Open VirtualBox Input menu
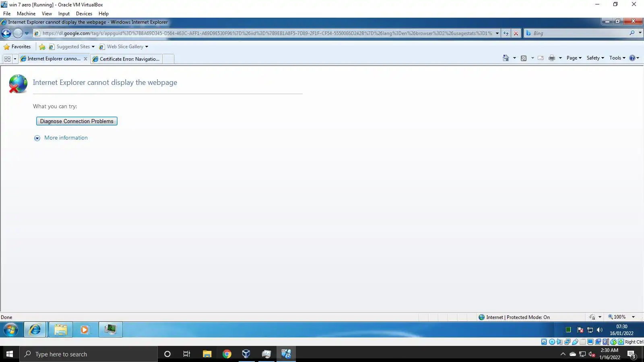The height and width of the screenshot is (362, 644). (x=64, y=14)
